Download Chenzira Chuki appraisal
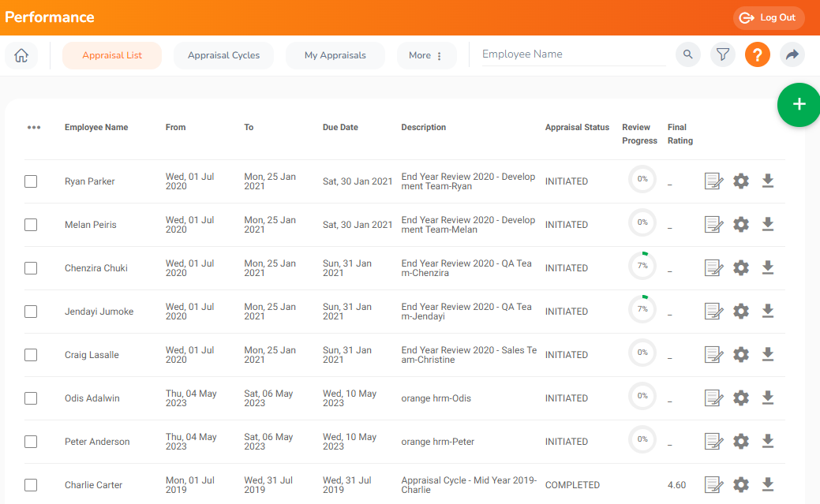Screen dimensions: 820x504 pyautogui.click(x=768, y=268)
